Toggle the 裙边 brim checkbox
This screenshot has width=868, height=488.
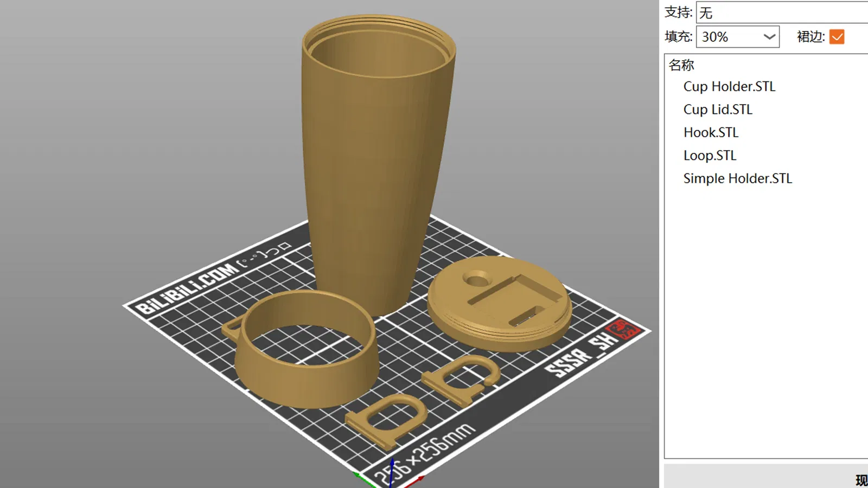(x=837, y=37)
